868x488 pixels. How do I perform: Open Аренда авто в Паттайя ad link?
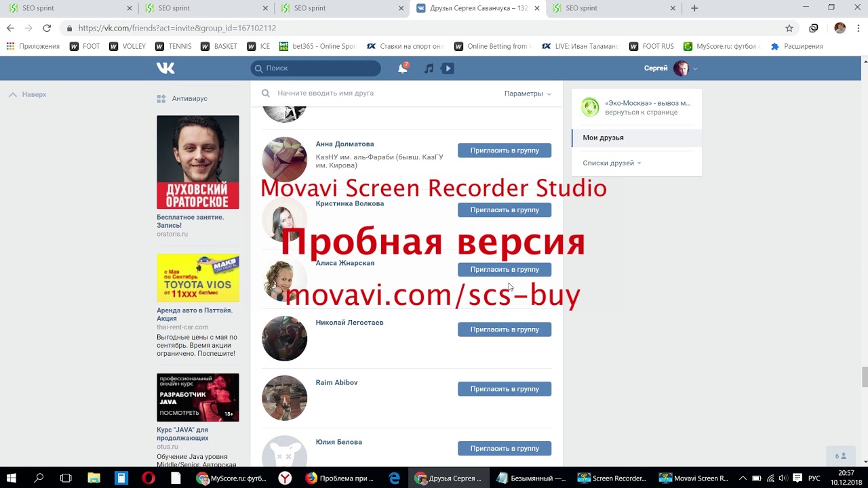pos(195,314)
